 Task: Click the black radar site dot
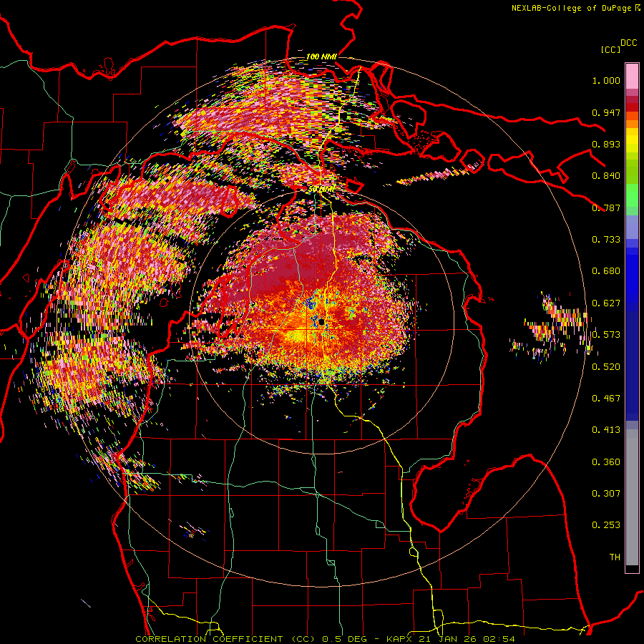(321, 321)
